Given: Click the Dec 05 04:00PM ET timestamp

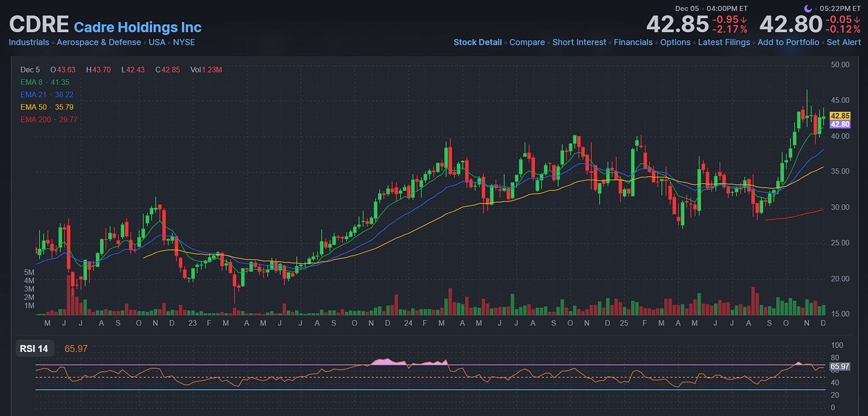Looking at the screenshot, I should point(711,8).
